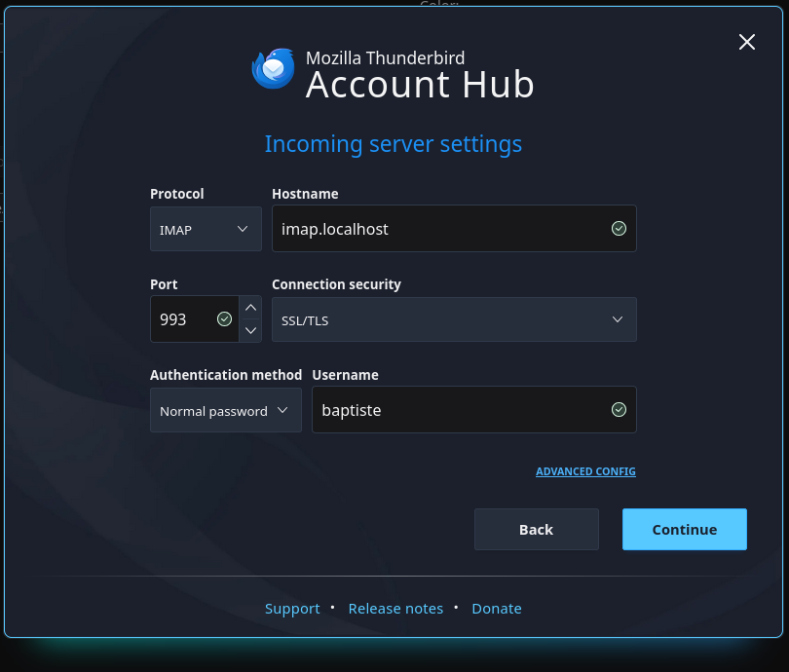Open the Authentication method dropdown

tap(225, 409)
